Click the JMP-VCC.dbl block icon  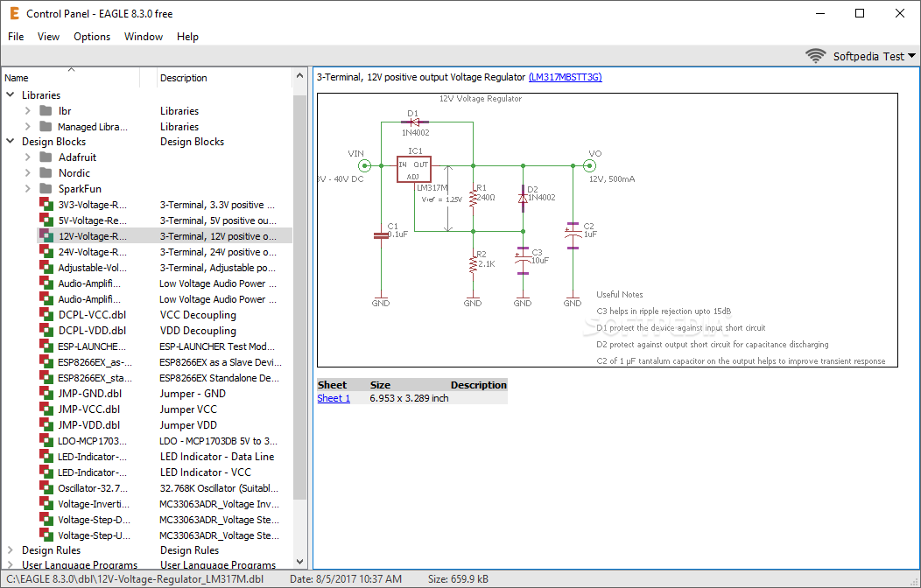(x=46, y=409)
